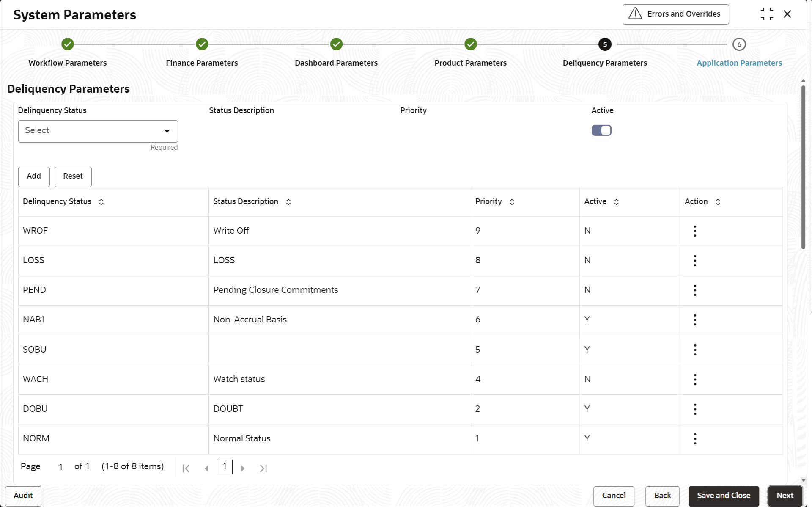Select the LOSS status code cell

coord(113,261)
